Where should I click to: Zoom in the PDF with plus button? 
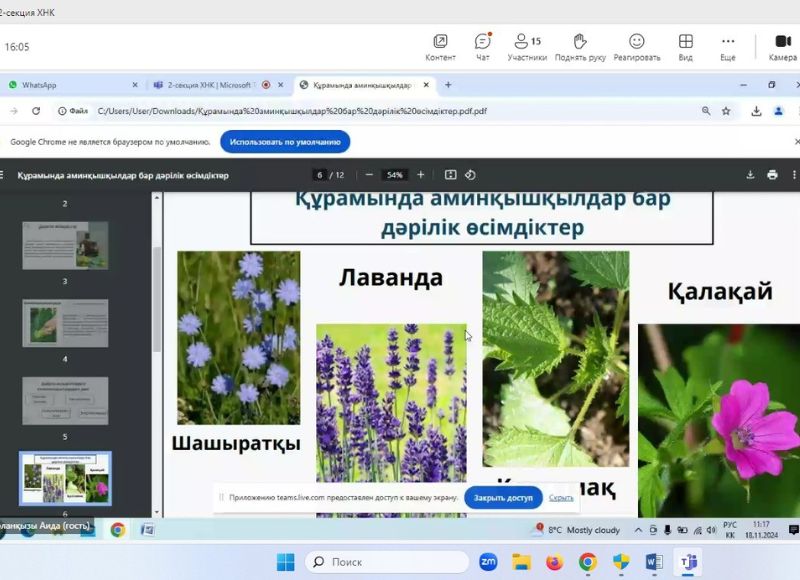coord(421,175)
